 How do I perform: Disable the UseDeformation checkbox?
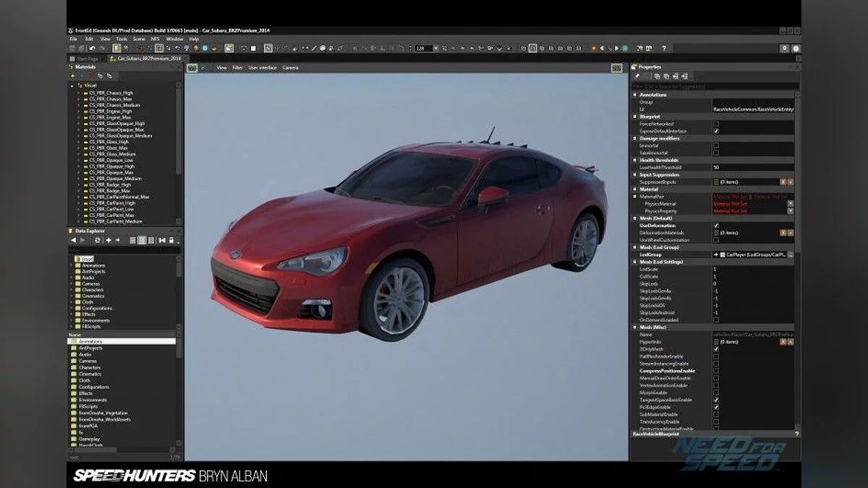pos(716,226)
